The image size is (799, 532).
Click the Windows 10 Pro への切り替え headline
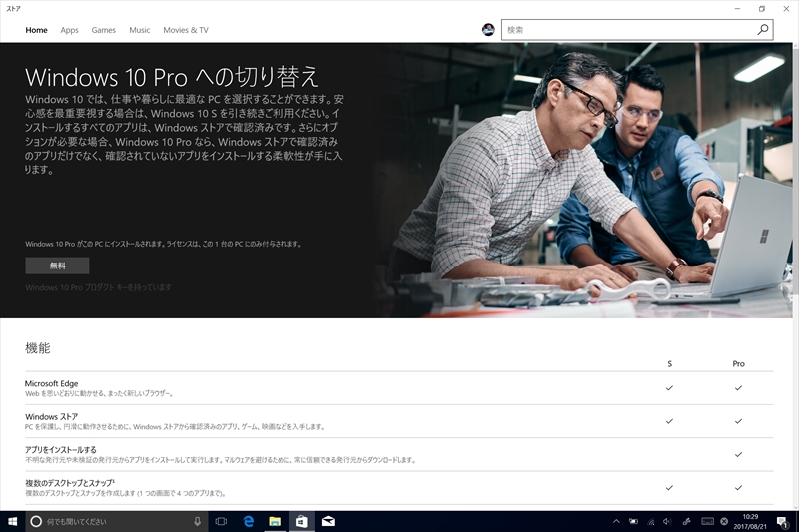tap(172, 77)
